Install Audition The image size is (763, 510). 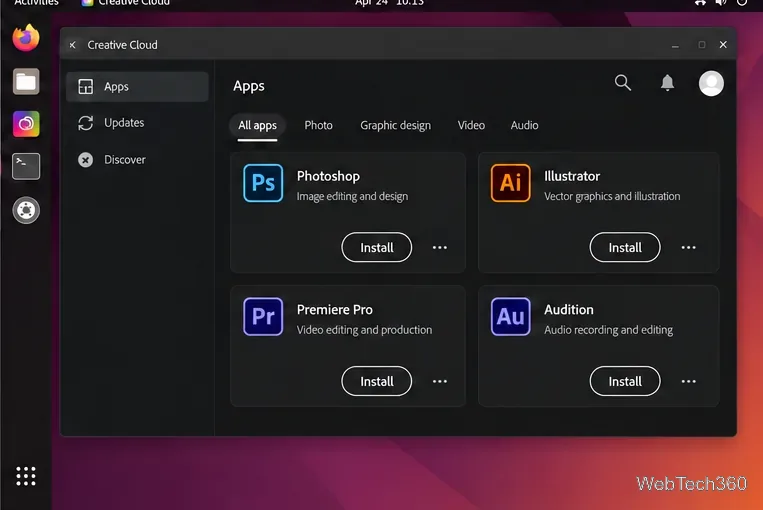pos(625,381)
